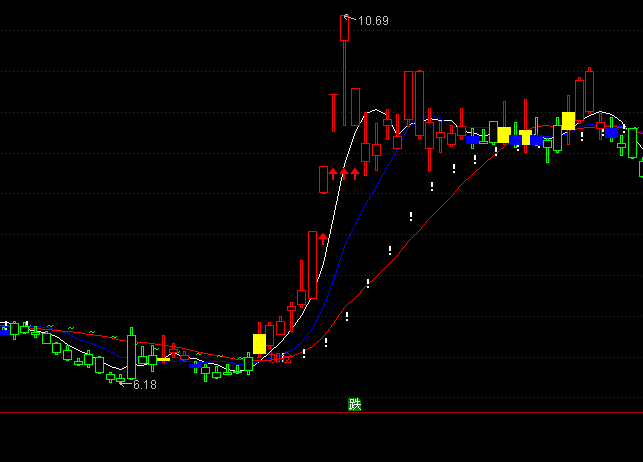This screenshot has width=643, height=462.
Task: Click the blue block at far left edge
Action: tap(4, 329)
